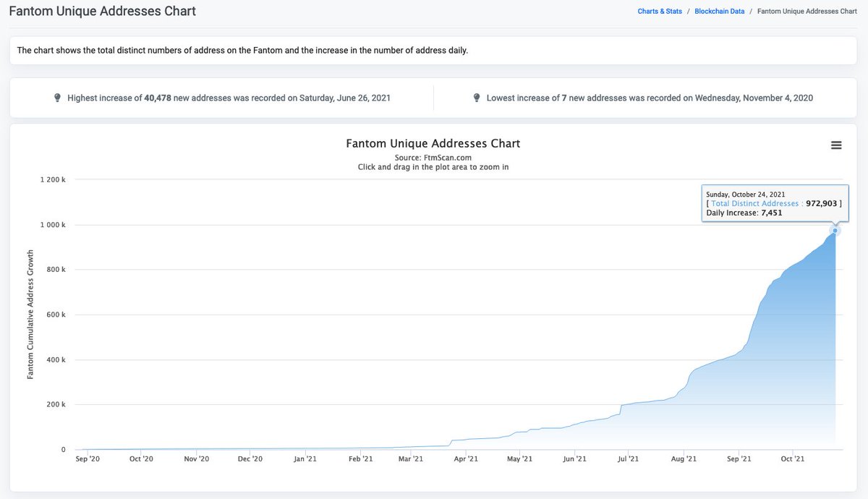This screenshot has width=868, height=499.
Task: Click the Jul '21 x-axis label
Action: tap(628, 459)
